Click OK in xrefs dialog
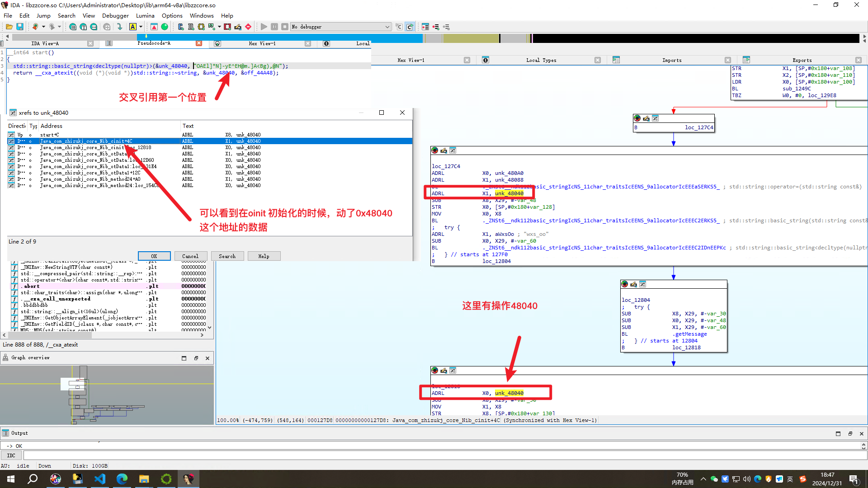This screenshot has height=488, width=868. [x=154, y=256]
